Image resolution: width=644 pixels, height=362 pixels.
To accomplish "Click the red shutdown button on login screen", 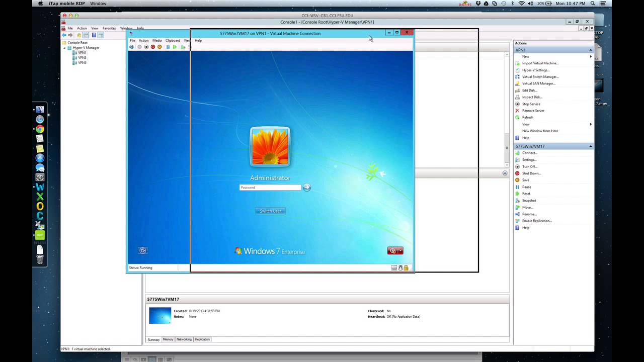I will click(x=392, y=250).
